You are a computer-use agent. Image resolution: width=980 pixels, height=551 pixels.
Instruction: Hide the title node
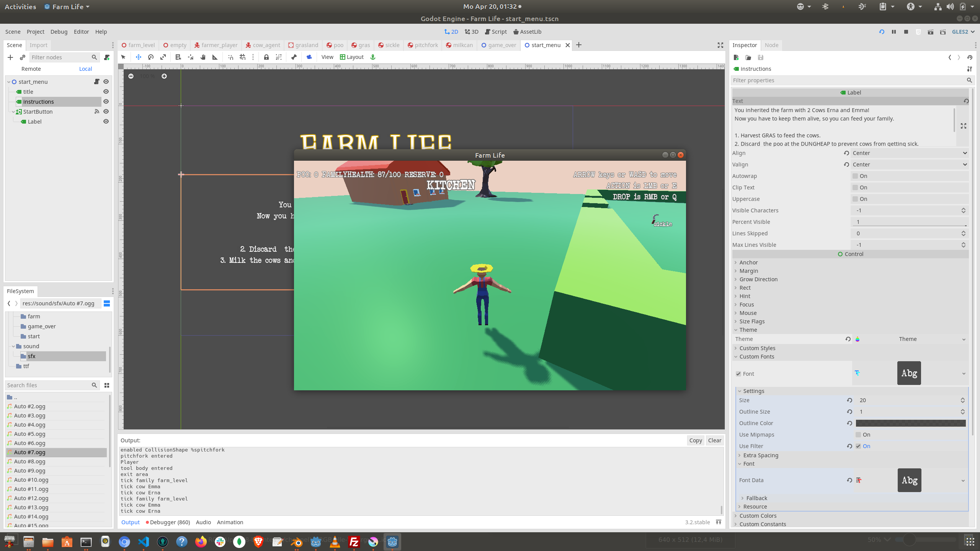106,91
